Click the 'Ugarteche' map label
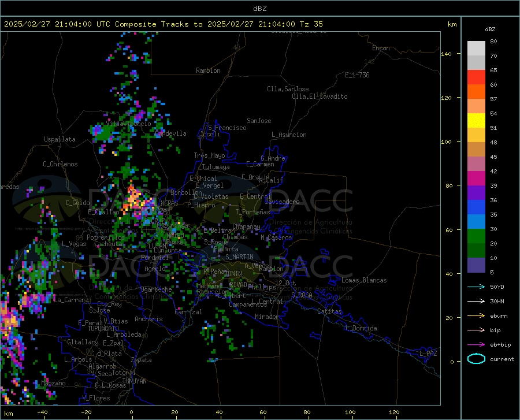This screenshot has height=420, width=520. point(156,289)
